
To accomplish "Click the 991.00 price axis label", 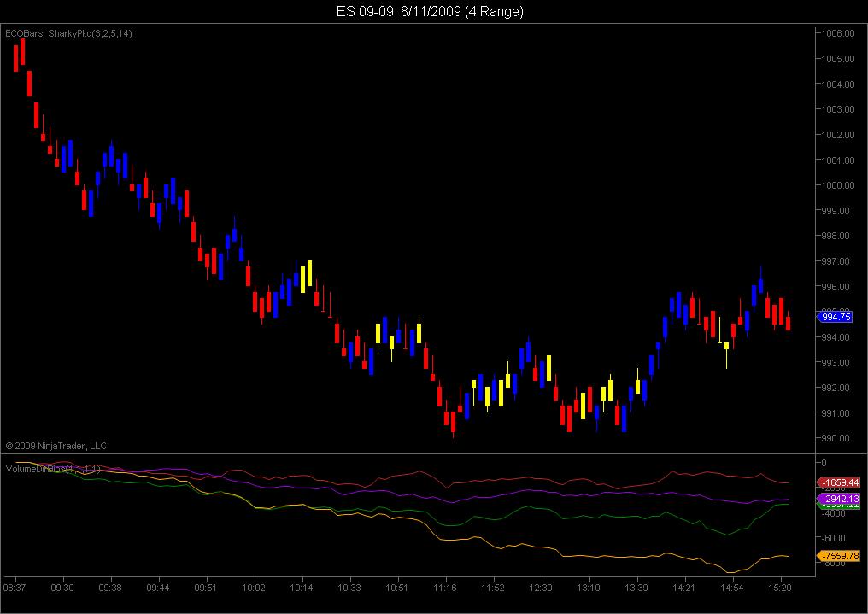I will [x=836, y=413].
